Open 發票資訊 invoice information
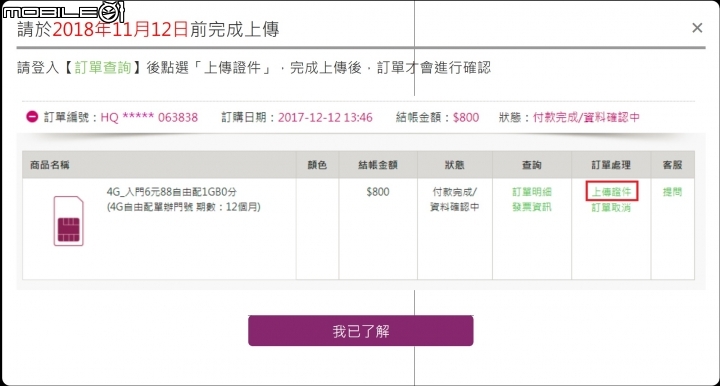Image resolution: width=720 pixels, height=386 pixels. tap(532, 207)
